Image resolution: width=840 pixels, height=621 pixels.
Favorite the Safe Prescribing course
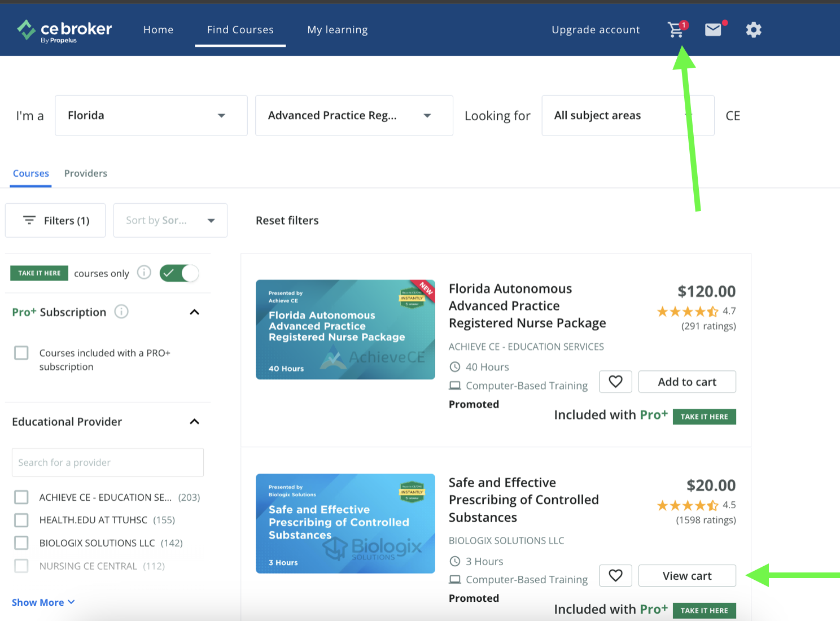pyautogui.click(x=615, y=575)
